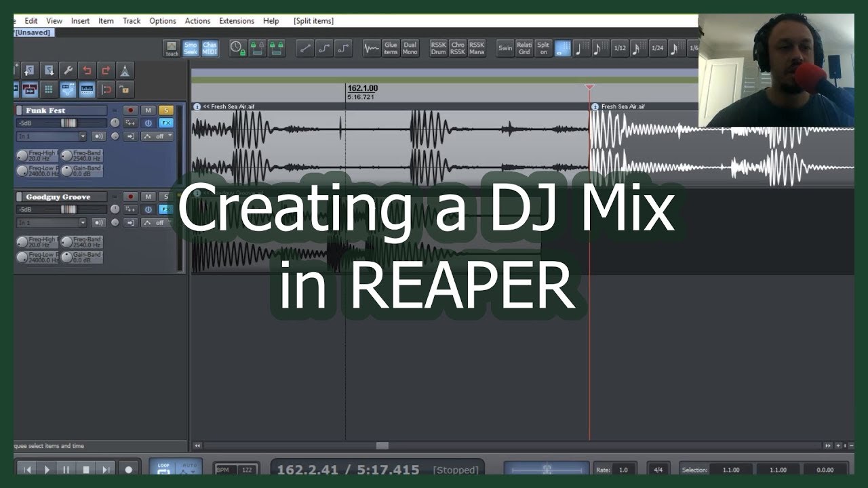Click the transport Pause button
Screen dimensions: 868x488
pos(66,469)
